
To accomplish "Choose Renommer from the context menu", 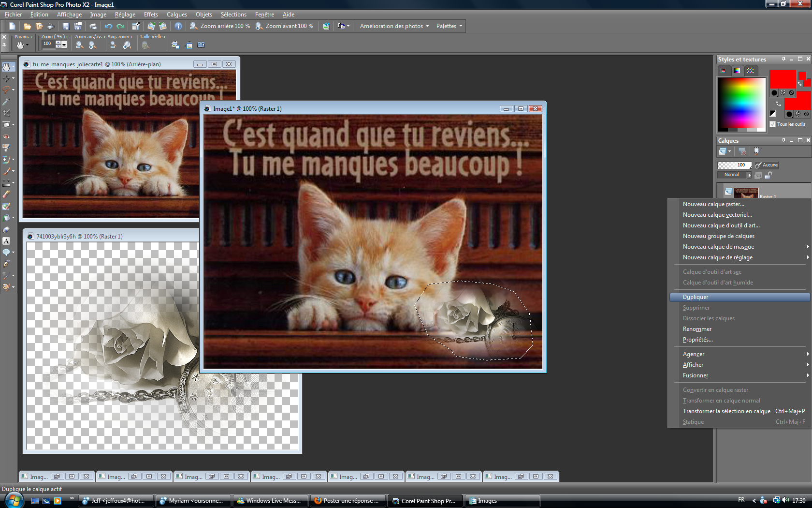I will (739, 329).
